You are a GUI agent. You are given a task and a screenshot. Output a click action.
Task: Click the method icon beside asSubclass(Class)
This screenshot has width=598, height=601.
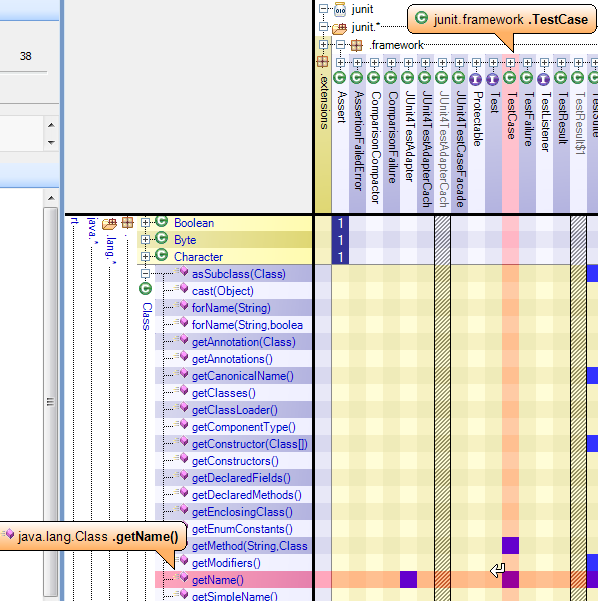(183, 271)
